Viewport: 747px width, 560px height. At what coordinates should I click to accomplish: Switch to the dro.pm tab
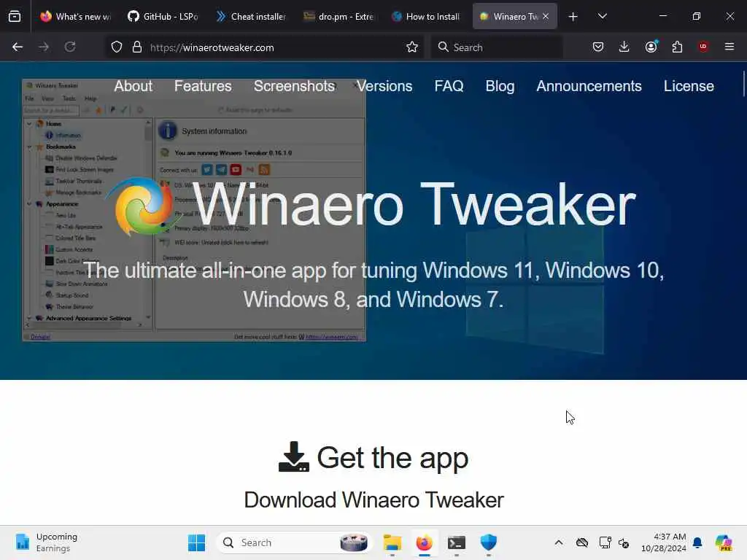tap(338, 16)
